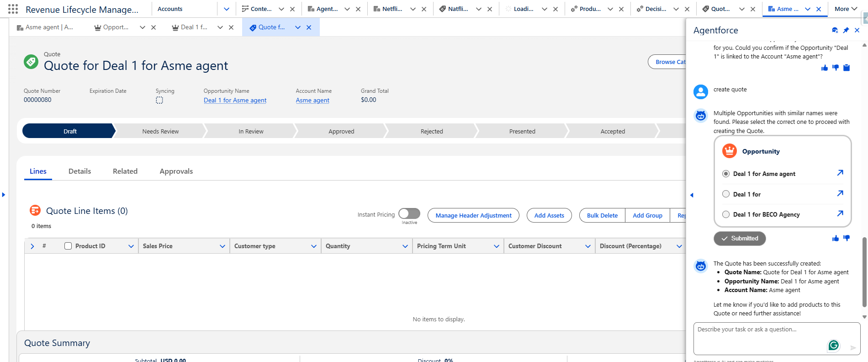Thumbs up the Opportunity confirmation message
Screen dimensions: 868x362
[x=825, y=68]
